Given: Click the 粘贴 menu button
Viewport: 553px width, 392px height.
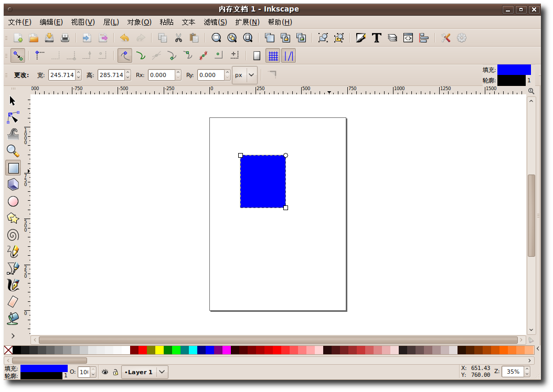Looking at the screenshot, I should click(166, 22).
